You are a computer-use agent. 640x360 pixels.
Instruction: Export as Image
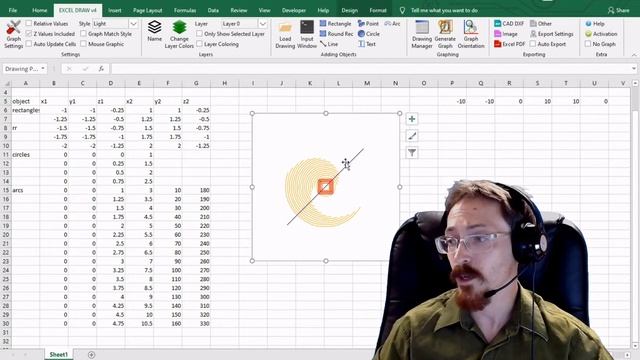click(x=506, y=34)
